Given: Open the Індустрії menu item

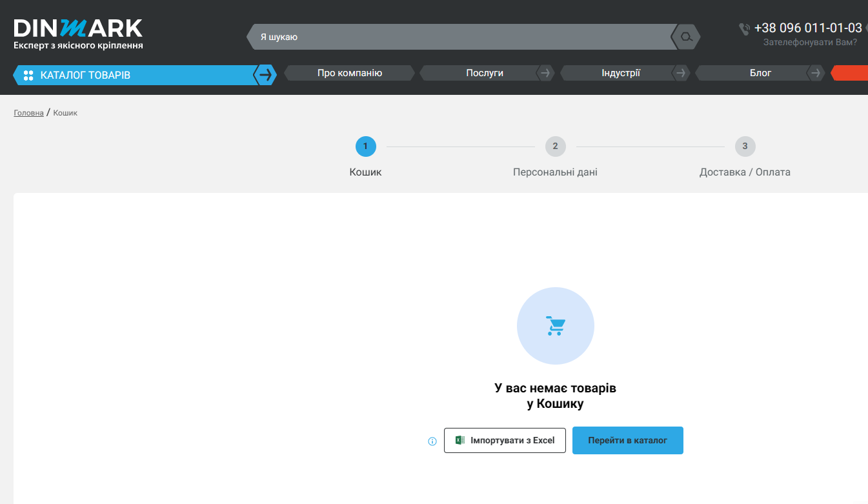Looking at the screenshot, I should tap(621, 73).
